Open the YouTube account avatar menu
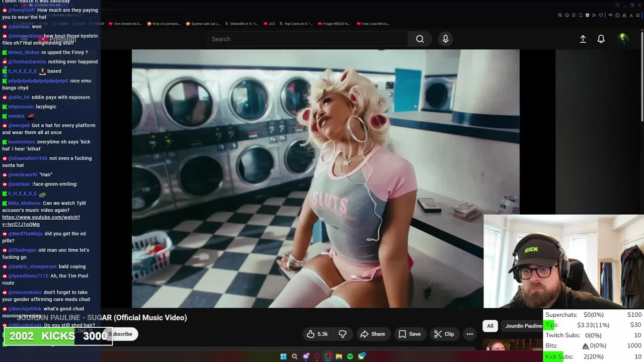 (623, 38)
